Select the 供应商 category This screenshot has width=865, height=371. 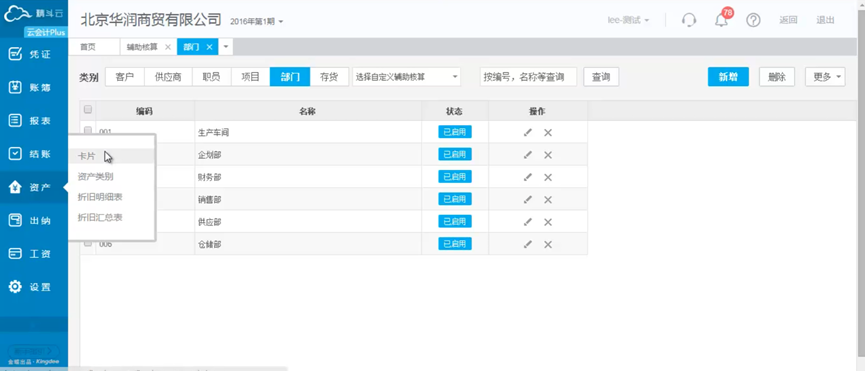[168, 77]
